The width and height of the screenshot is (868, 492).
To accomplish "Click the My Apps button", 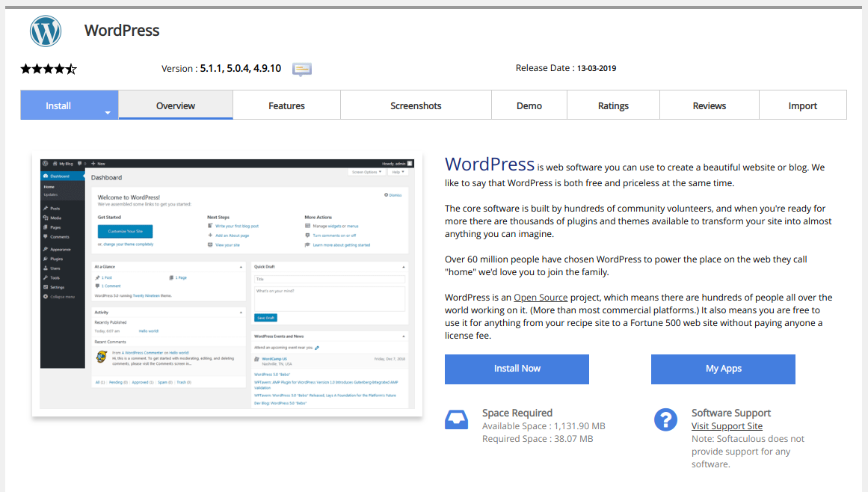I will (x=723, y=369).
